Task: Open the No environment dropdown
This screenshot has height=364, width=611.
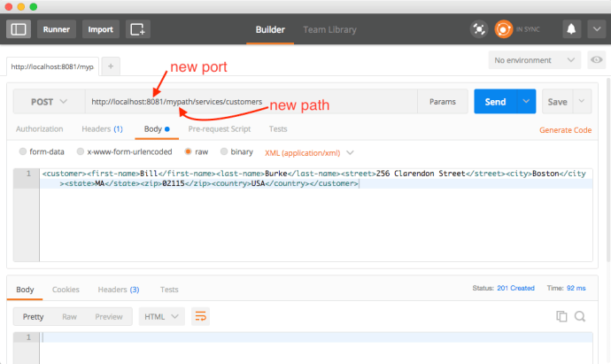Action: 534,60
